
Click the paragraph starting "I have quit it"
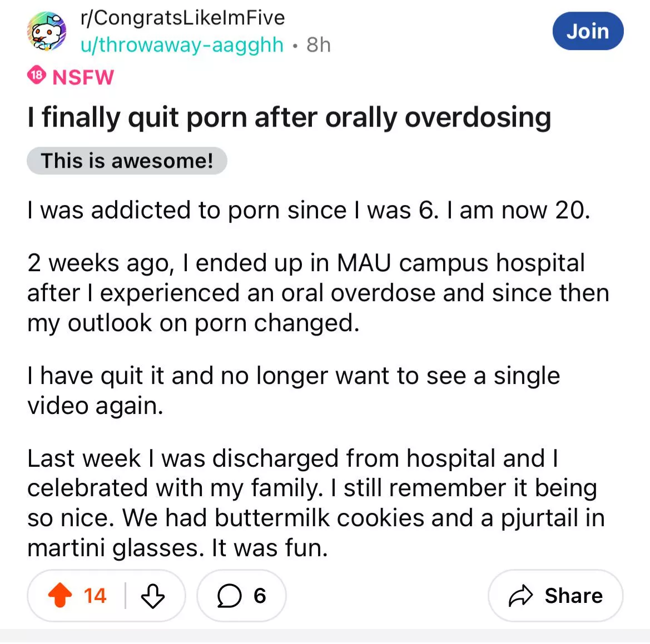tap(293, 391)
